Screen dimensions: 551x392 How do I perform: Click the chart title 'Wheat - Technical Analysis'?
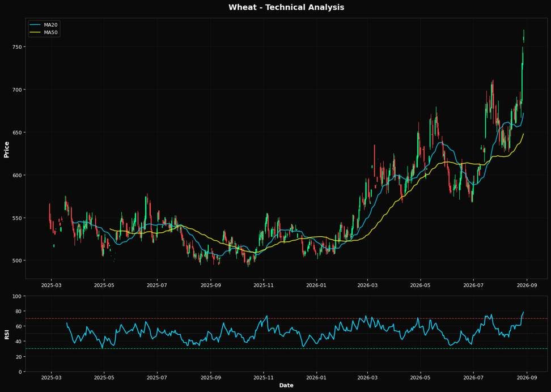coord(286,7)
